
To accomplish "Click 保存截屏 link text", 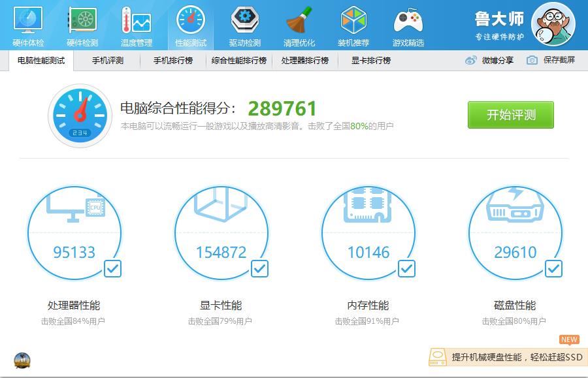I will (559, 60).
